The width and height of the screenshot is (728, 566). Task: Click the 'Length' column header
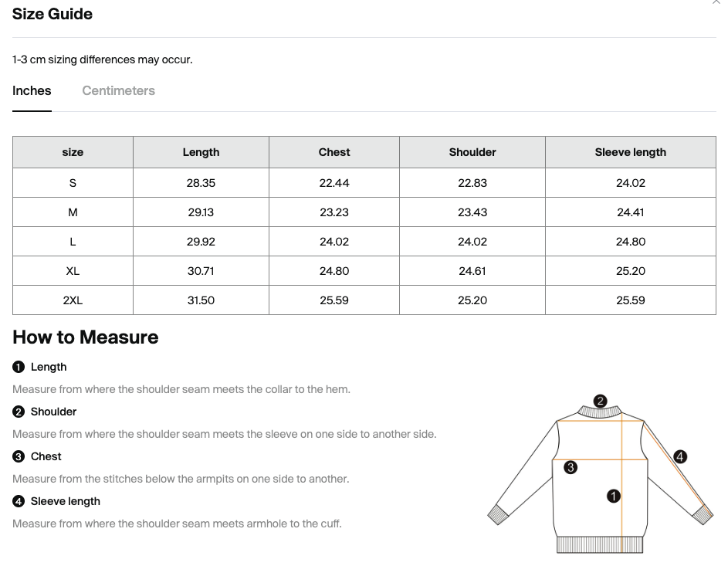coord(201,152)
